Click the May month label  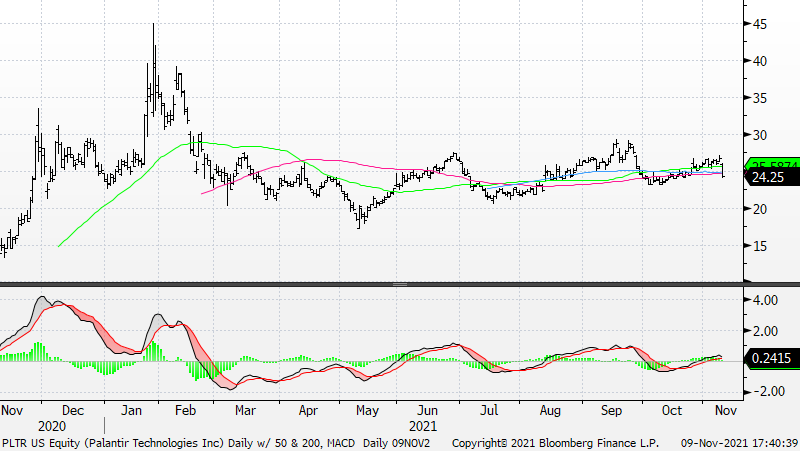[x=367, y=411]
